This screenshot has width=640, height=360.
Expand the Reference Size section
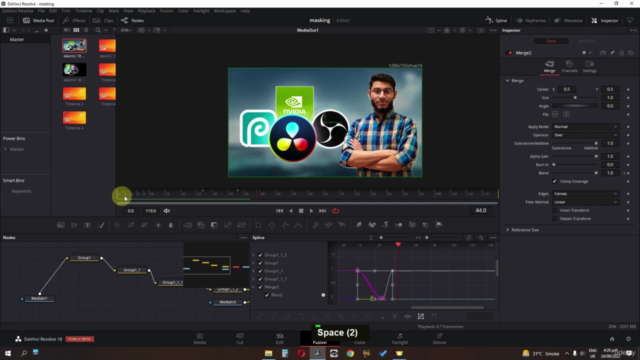coord(508,230)
